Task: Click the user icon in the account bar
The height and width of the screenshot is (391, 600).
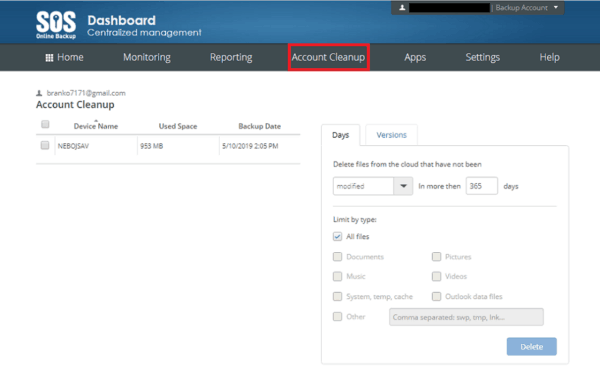Action: [402, 8]
